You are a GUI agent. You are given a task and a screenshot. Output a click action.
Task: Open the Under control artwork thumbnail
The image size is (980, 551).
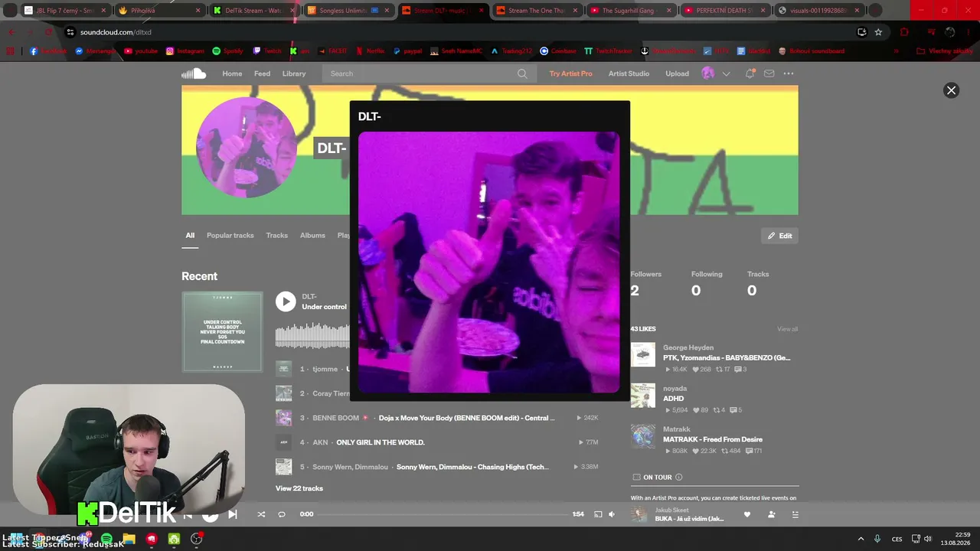222,331
